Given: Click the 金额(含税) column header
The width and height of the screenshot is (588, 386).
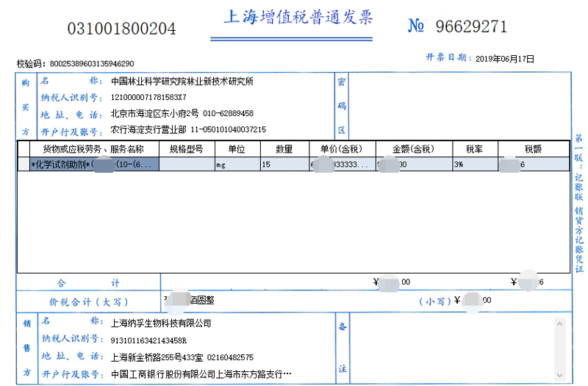Looking at the screenshot, I should click(x=414, y=149).
